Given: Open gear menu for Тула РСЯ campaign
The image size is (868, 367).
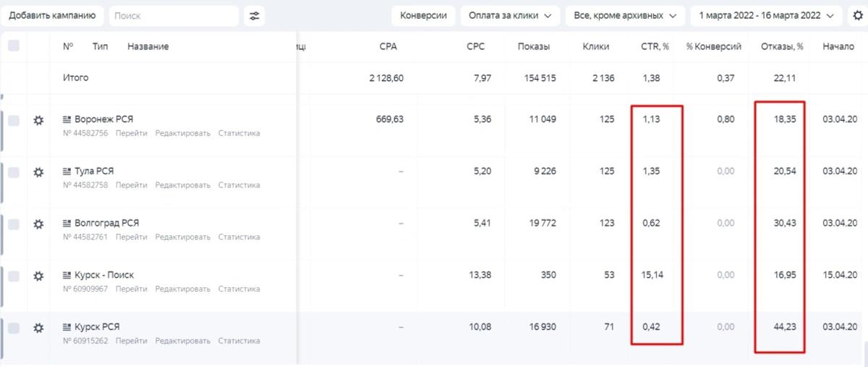Looking at the screenshot, I should [39, 172].
